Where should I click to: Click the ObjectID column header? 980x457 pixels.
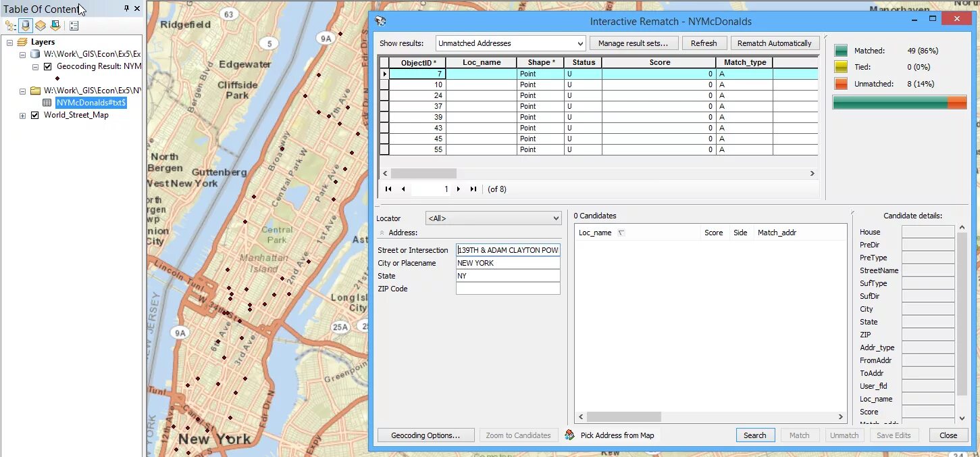417,62
